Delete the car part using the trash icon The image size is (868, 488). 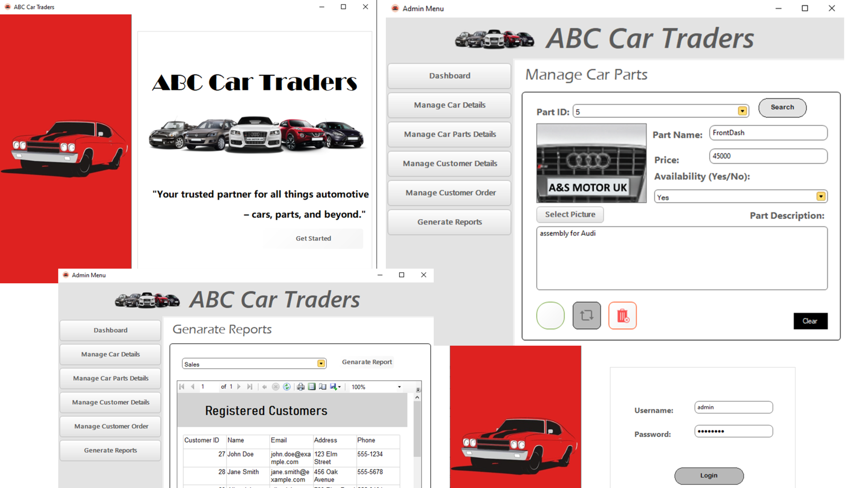point(623,316)
